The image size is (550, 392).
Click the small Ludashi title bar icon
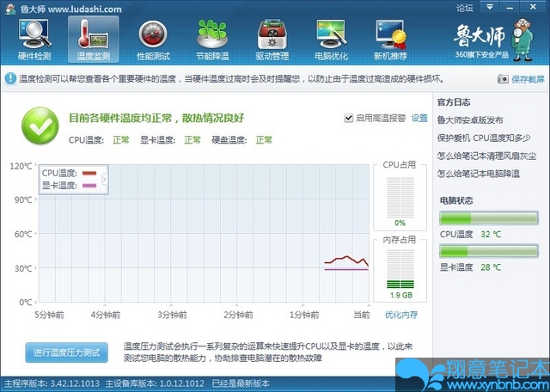tap(10, 8)
